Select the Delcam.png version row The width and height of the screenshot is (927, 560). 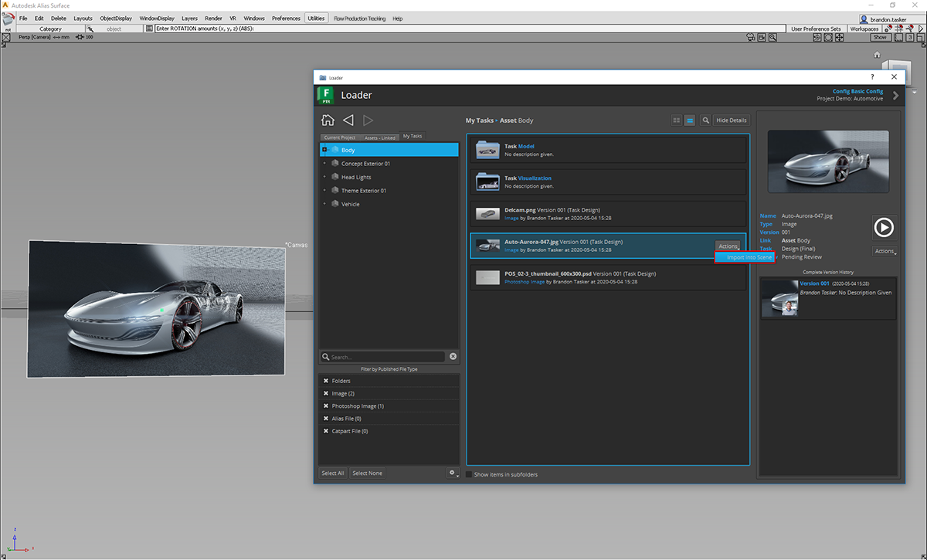click(609, 213)
